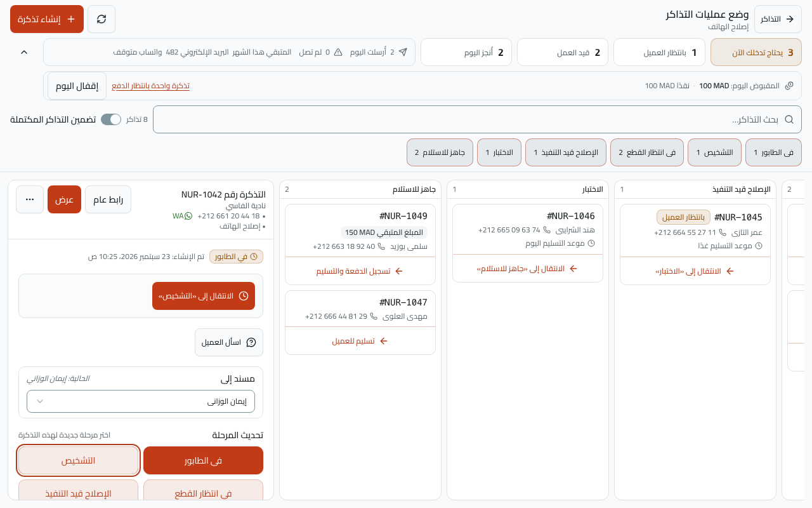
Task: Select the جاهز للاستلام filter chip
Action: point(440,152)
